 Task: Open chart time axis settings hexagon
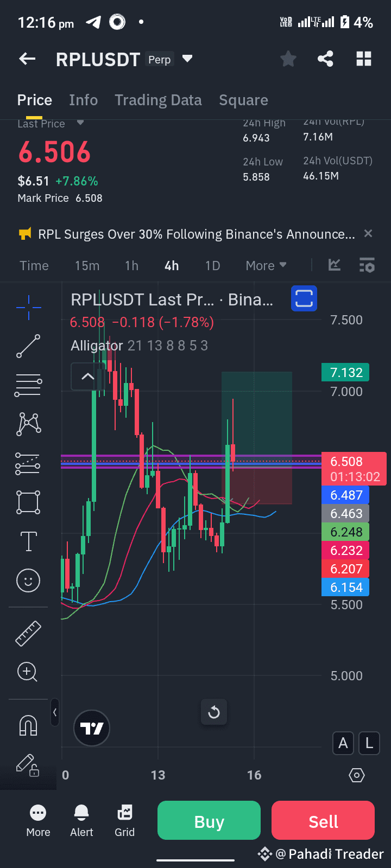pyautogui.click(x=357, y=775)
